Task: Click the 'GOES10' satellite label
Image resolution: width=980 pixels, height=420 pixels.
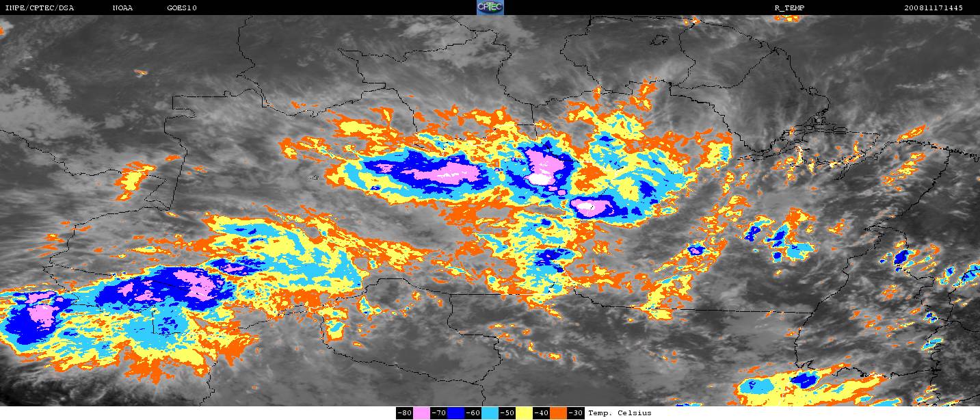Action: pyautogui.click(x=182, y=8)
